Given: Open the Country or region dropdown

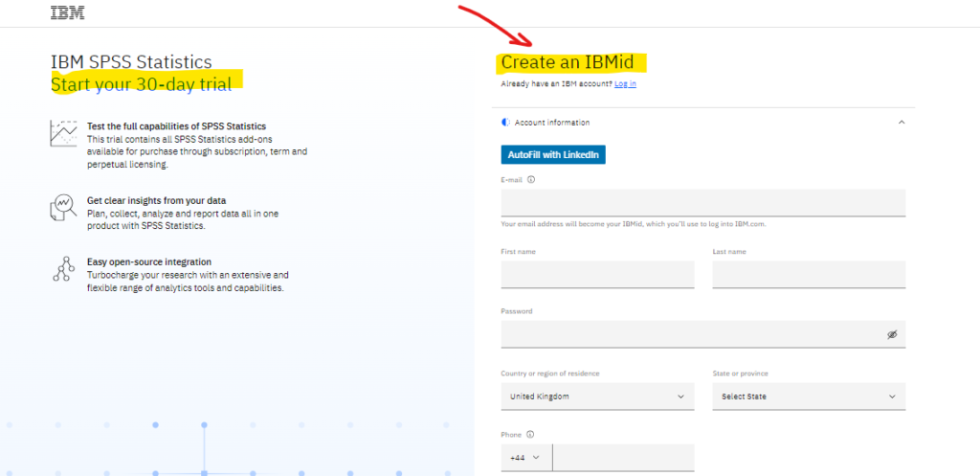Looking at the screenshot, I should pos(597,397).
